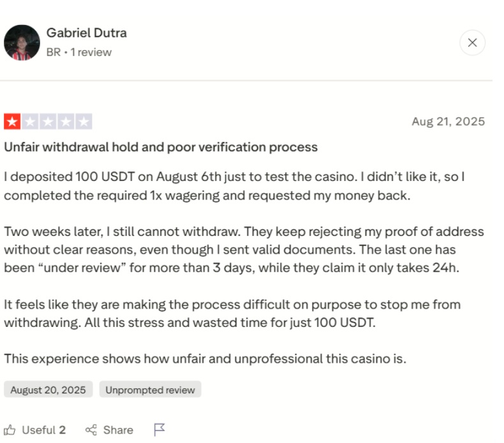Open the Gabriel Dutra reviewer name
The width and height of the screenshot is (504, 443).
86,33
